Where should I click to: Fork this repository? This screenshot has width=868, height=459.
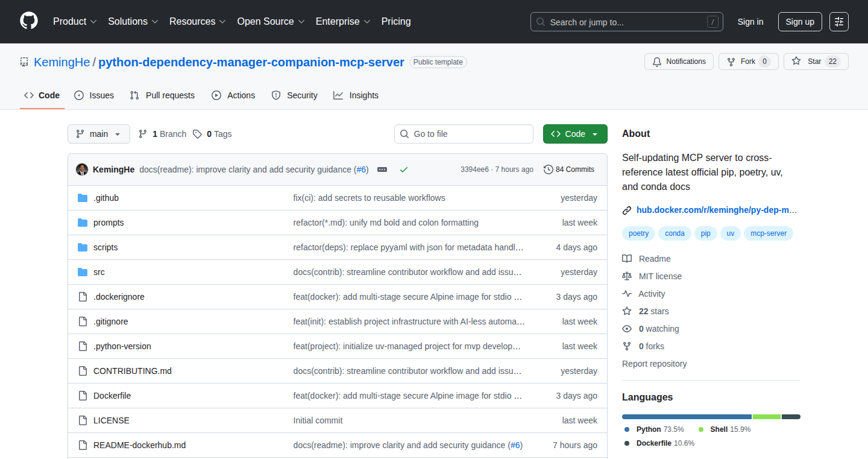(748, 62)
